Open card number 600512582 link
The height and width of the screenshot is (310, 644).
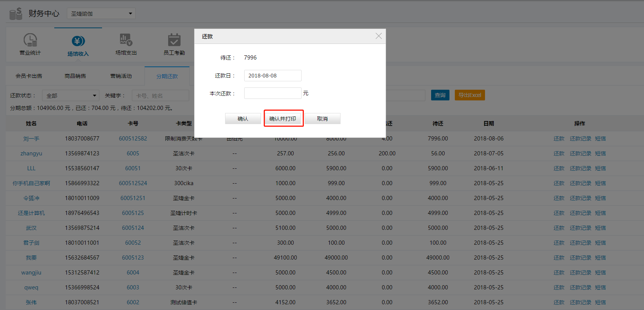pos(133,139)
